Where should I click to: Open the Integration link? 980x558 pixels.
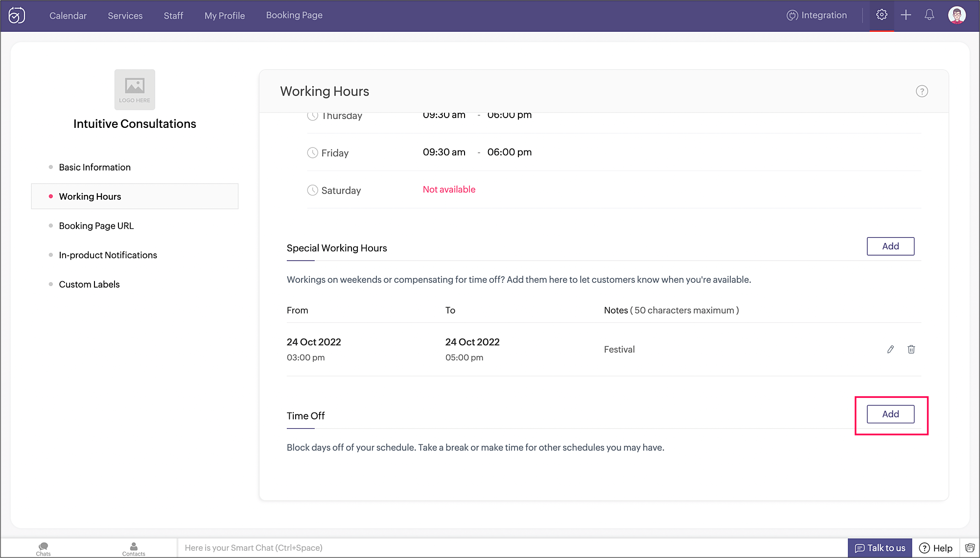[817, 15]
